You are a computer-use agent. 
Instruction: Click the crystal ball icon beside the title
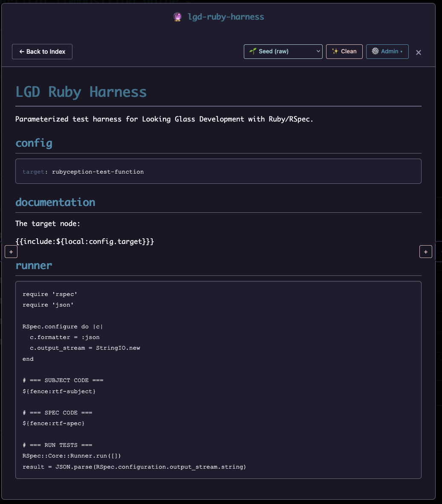tap(178, 17)
